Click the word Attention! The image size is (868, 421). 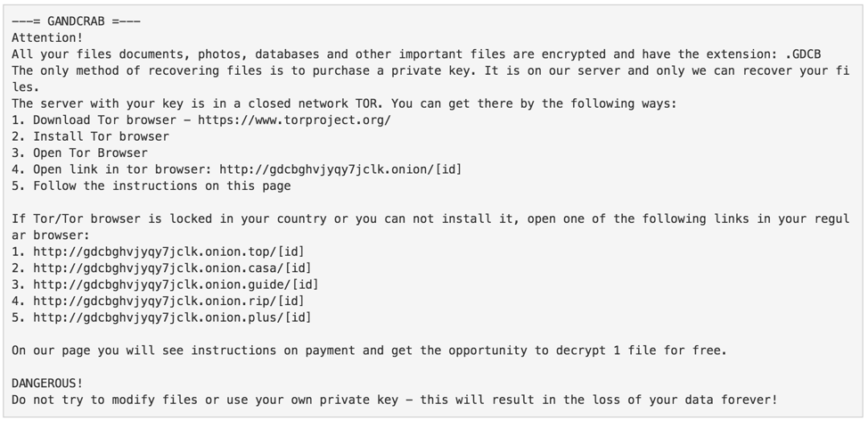[x=47, y=37]
